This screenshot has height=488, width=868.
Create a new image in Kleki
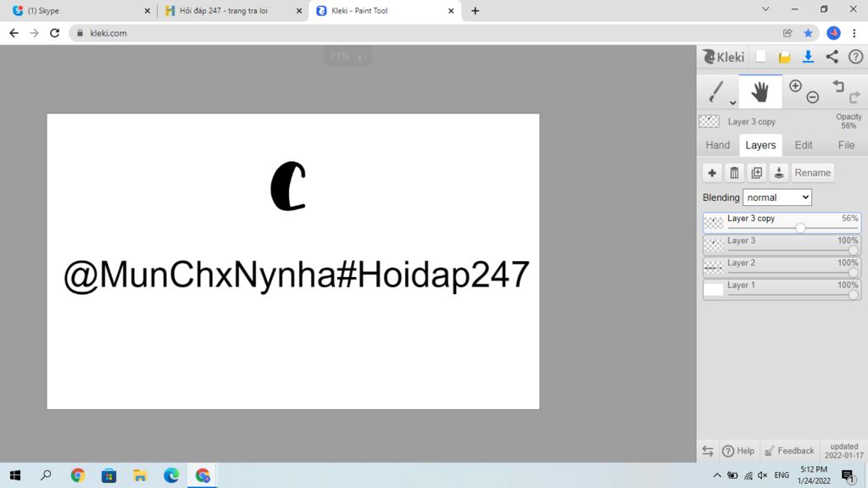pos(760,57)
